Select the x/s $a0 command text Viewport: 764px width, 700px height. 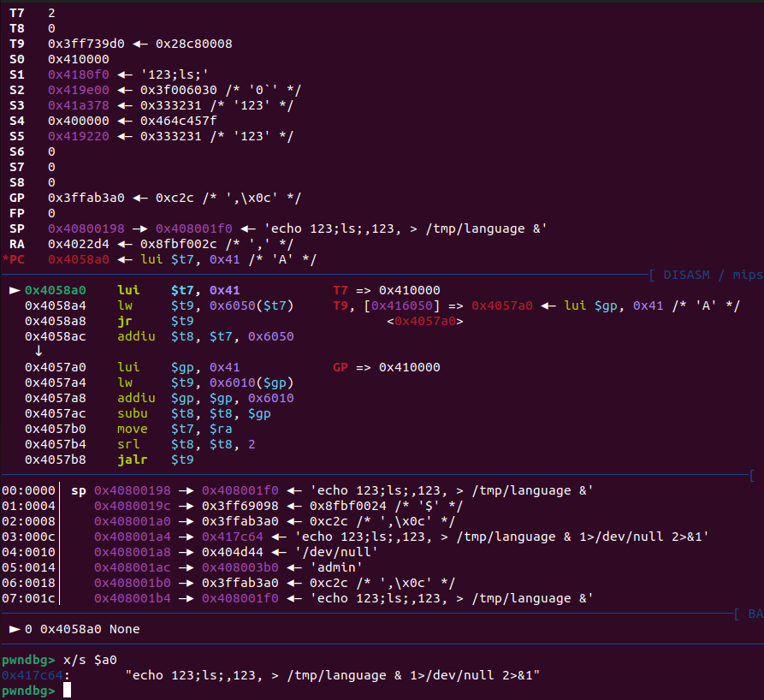[90, 660]
